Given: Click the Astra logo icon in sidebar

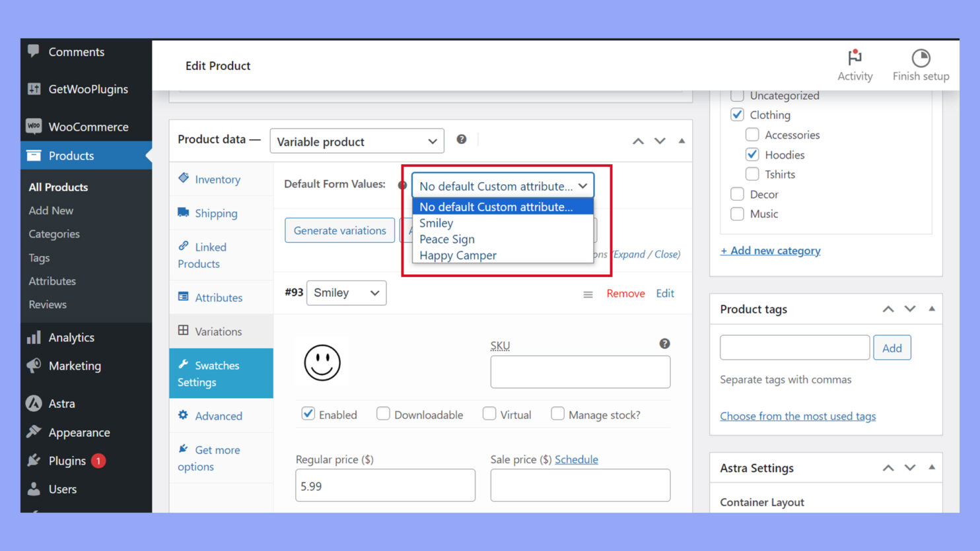Looking at the screenshot, I should [34, 403].
